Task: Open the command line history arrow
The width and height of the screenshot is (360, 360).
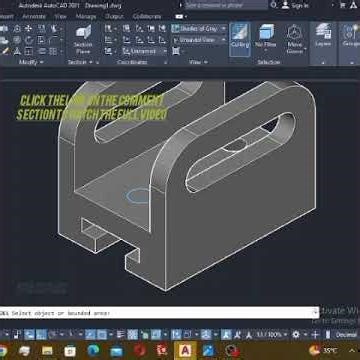Action: coord(315,313)
